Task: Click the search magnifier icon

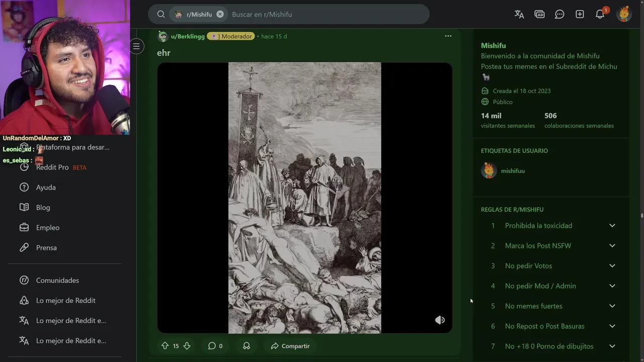Action: pos(161,14)
